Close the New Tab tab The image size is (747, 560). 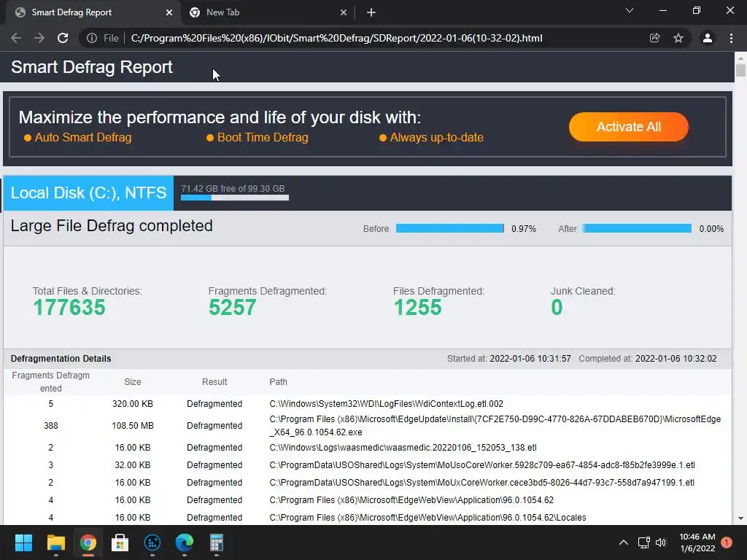coord(344,12)
